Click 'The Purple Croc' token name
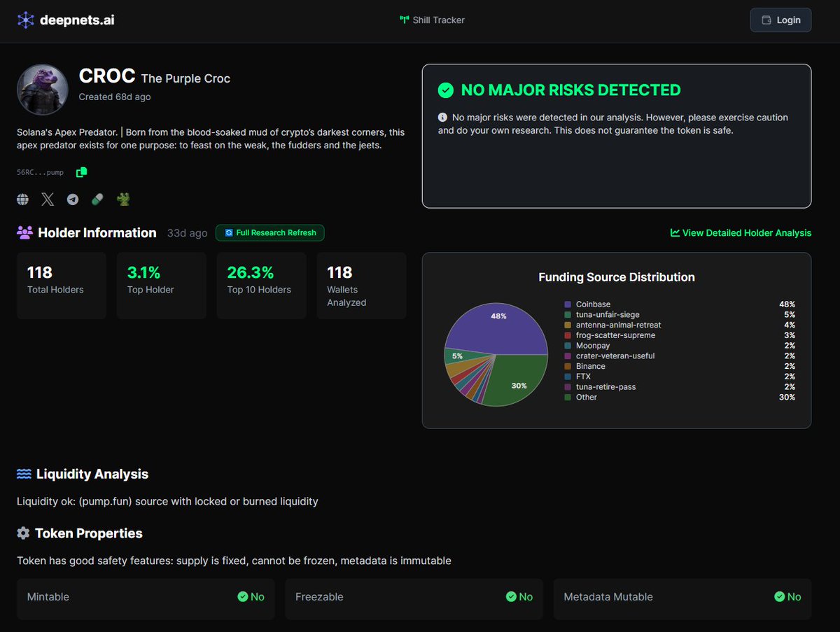This screenshot has width=840, height=632. (x=185, y=78)
